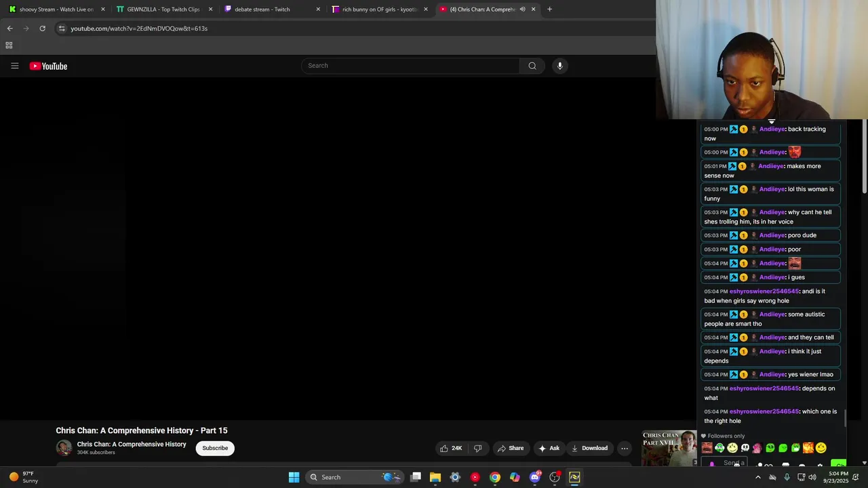Open the bookmarks bar apps grid
This screenshot has width=868, height=488.
point(9,45)
